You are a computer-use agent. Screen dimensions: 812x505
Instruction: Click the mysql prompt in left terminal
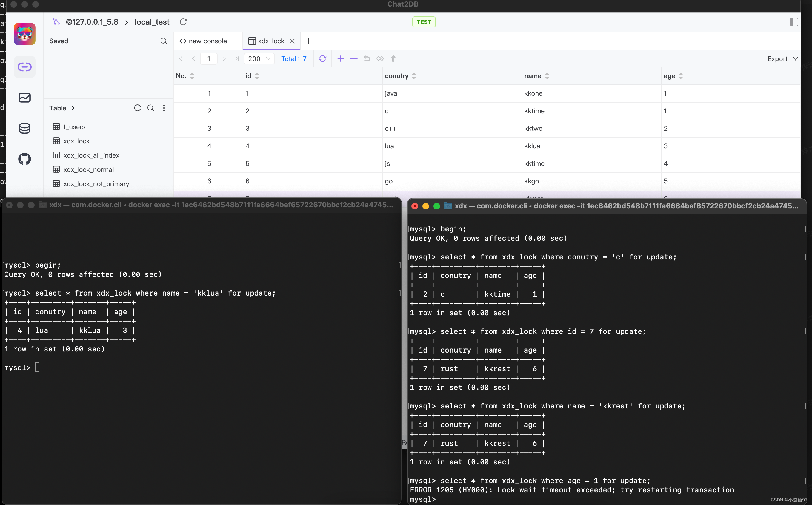[x=17, y=368]
